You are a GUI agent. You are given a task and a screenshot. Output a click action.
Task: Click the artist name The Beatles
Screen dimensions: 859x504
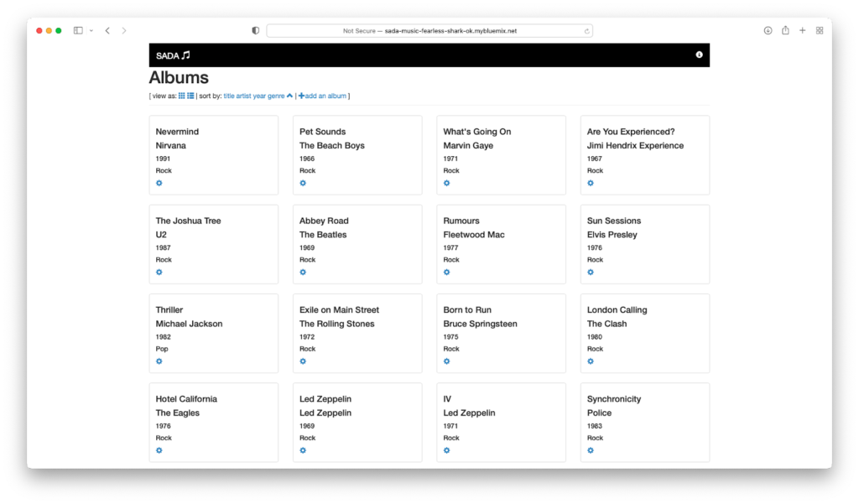[x=323, y=235]
